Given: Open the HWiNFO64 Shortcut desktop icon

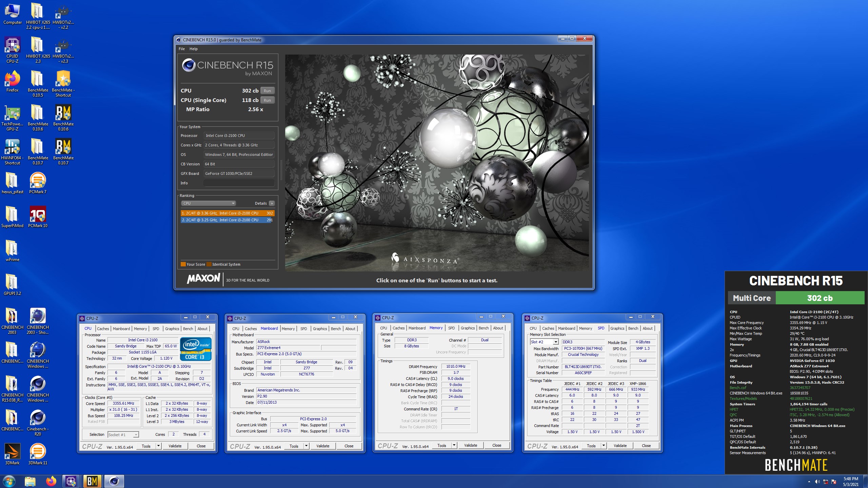Looking at the screenshot, I should (x=12, y=152).
